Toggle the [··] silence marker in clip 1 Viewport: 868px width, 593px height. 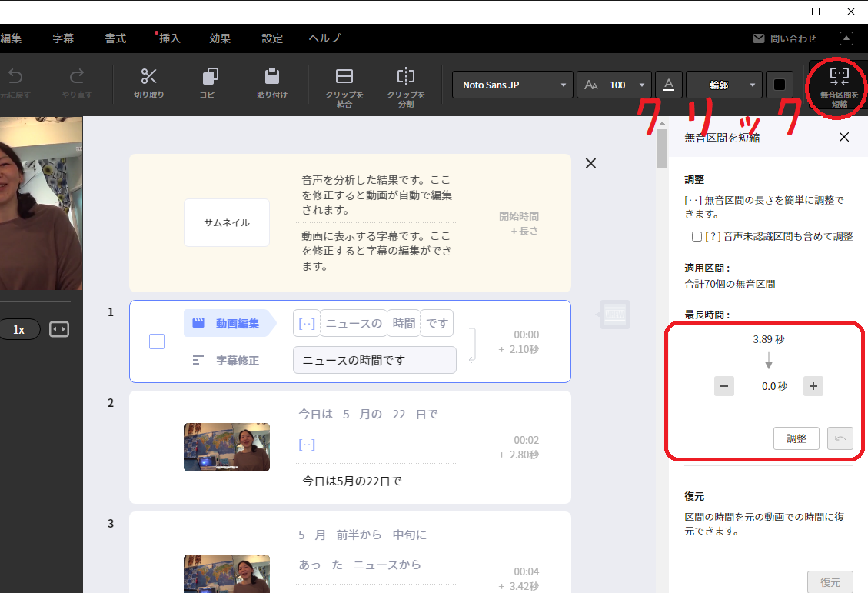[x=306, y=323]
